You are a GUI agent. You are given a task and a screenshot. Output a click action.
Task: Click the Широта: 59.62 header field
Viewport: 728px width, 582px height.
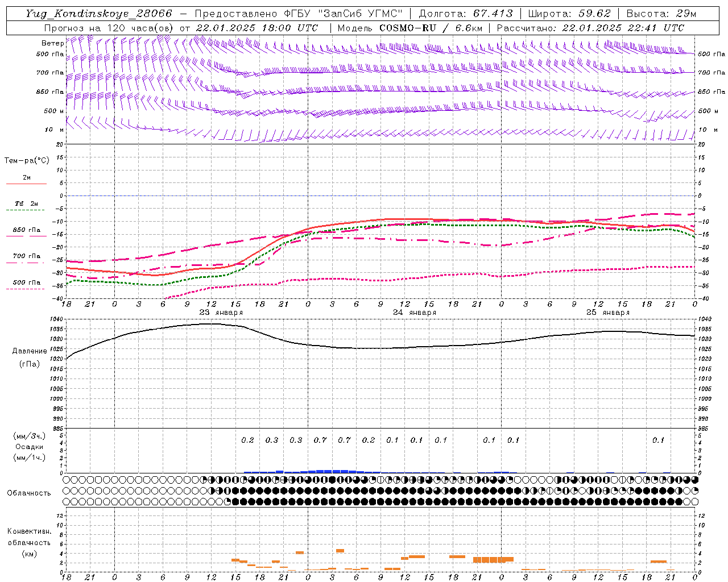pos(569,14)
